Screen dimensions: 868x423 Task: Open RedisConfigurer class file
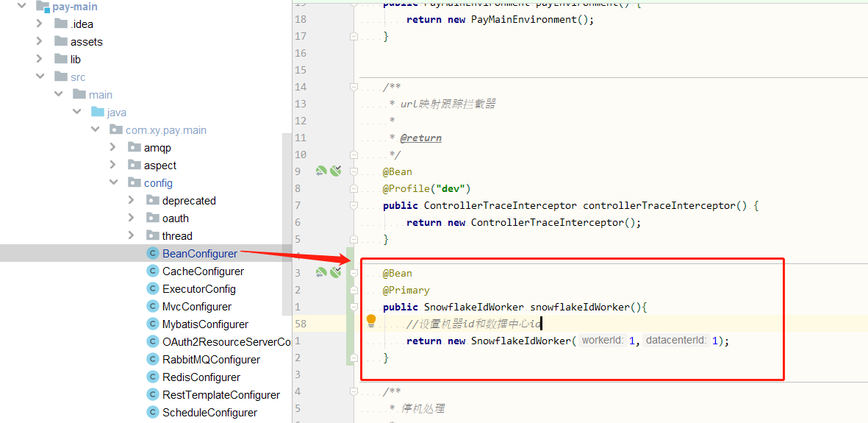click(201, 377)
